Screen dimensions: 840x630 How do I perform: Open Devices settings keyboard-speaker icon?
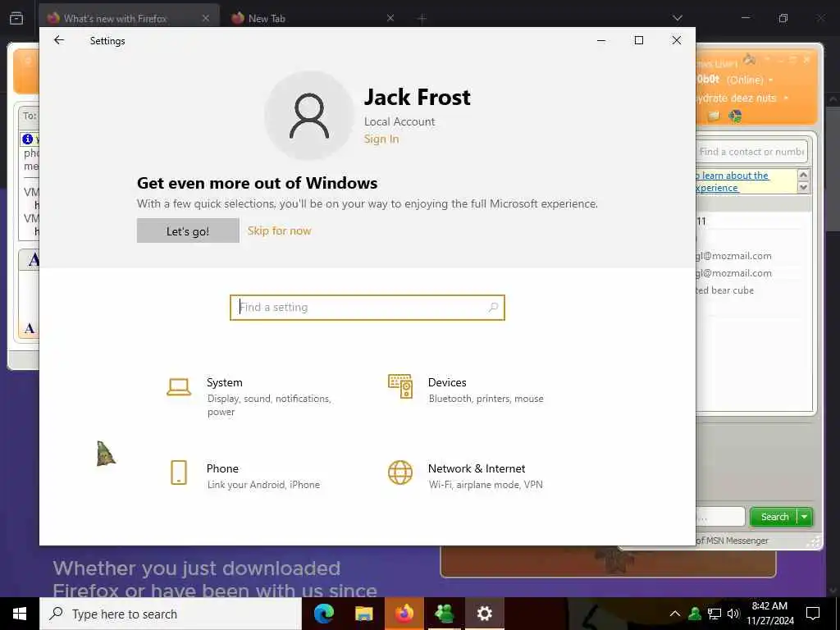[400, 386]
